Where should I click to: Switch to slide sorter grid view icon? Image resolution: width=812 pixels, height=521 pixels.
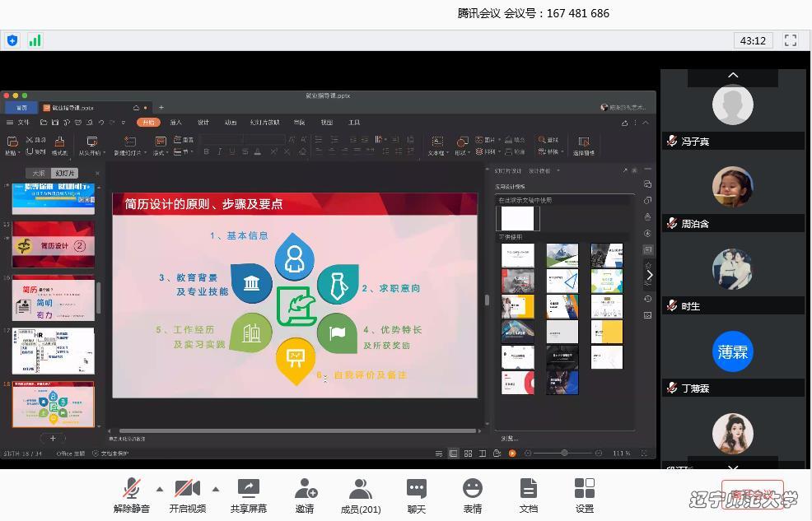(468, 454)
